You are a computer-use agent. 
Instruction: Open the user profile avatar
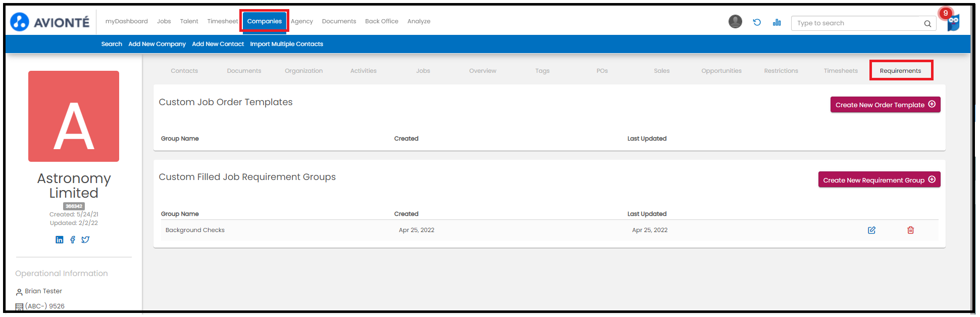point(735,22)
